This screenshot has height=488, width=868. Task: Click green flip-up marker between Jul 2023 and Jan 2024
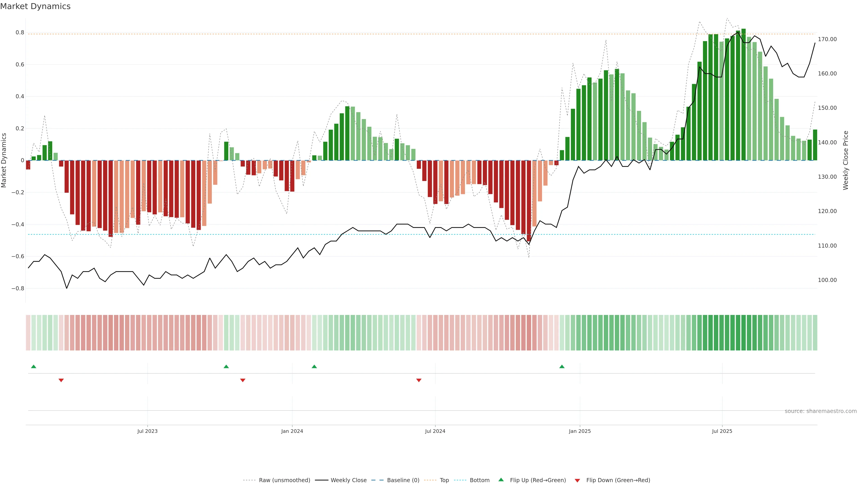click(x=226, y=366)
